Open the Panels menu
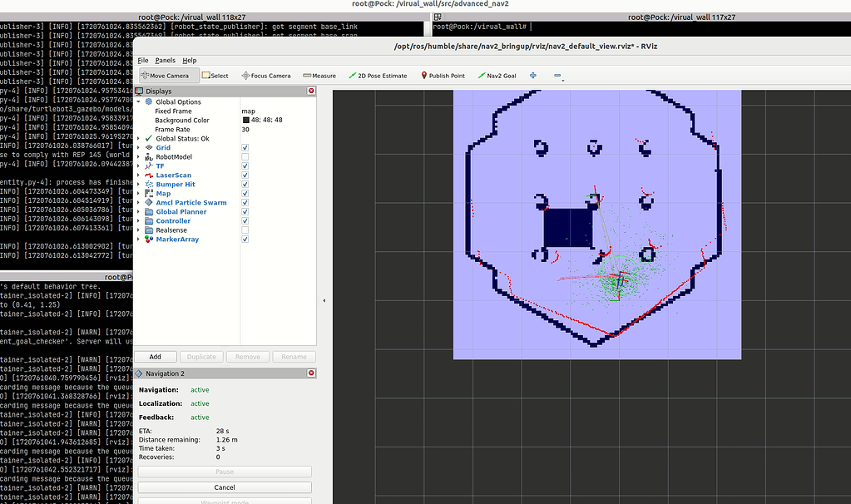 pos(165,60)
